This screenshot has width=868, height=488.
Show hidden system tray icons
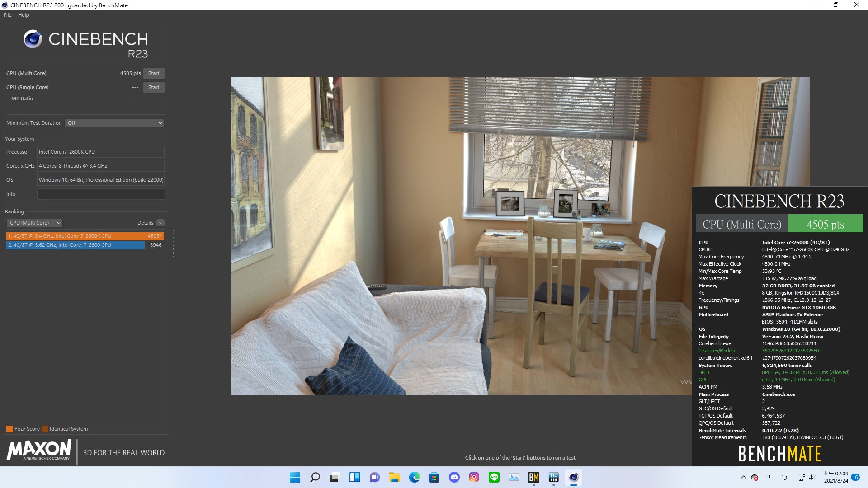(743, 477)
